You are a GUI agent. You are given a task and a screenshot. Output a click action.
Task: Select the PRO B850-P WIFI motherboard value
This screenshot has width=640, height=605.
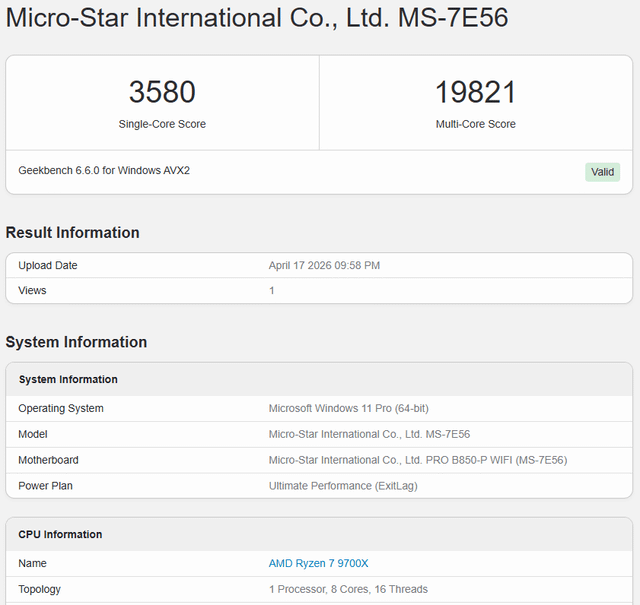pos(418,460)
